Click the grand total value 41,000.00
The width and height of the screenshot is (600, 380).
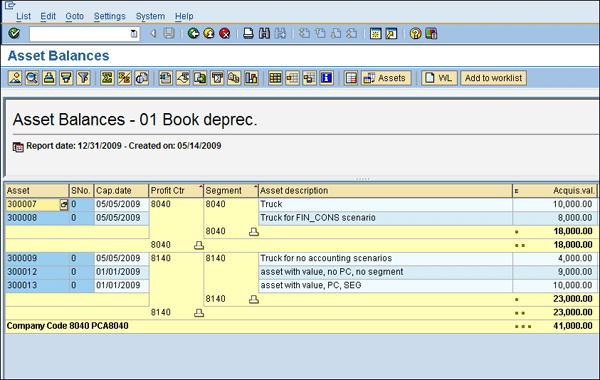click(572, 326)
